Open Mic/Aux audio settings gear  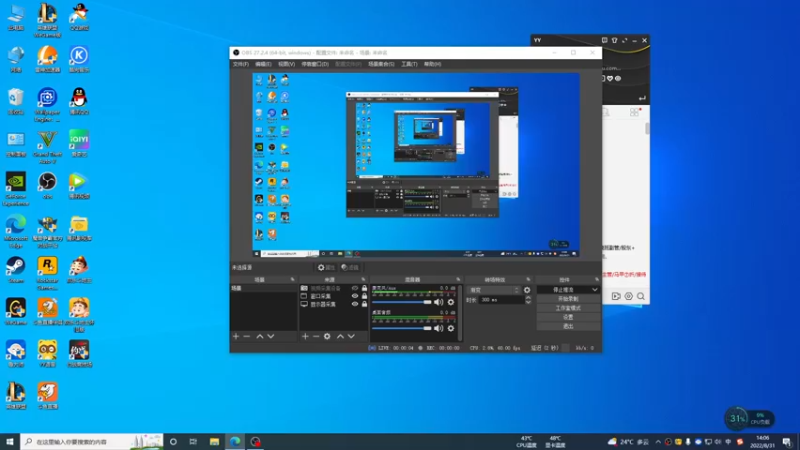[x=451, y=302]
